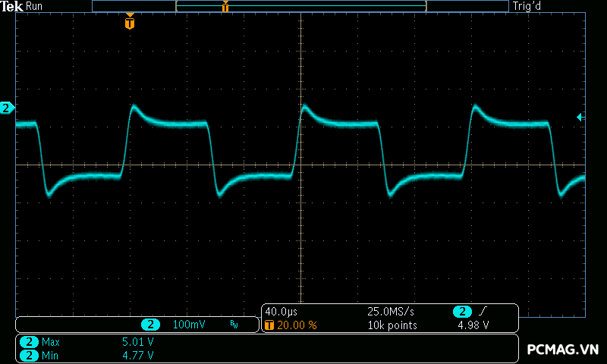607x364 pixels.
Task: Click the orange trigger position T marker on the graticule
Action: [x=130, y=24]
